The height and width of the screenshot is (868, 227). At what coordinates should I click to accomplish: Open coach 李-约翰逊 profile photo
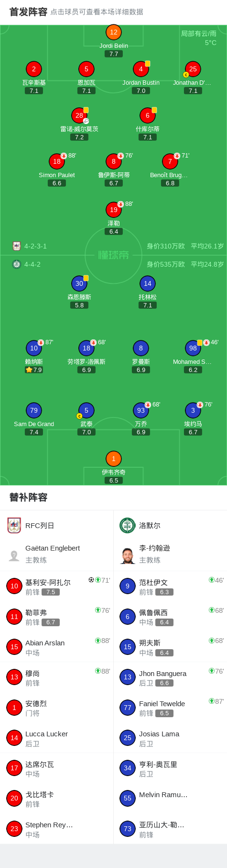pos(127,556)
